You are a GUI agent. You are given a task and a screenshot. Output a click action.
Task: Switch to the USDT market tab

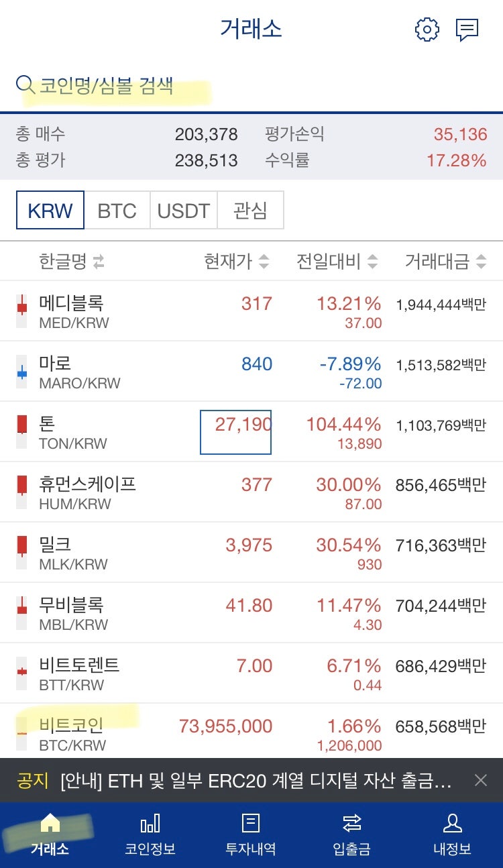point(183,211)
